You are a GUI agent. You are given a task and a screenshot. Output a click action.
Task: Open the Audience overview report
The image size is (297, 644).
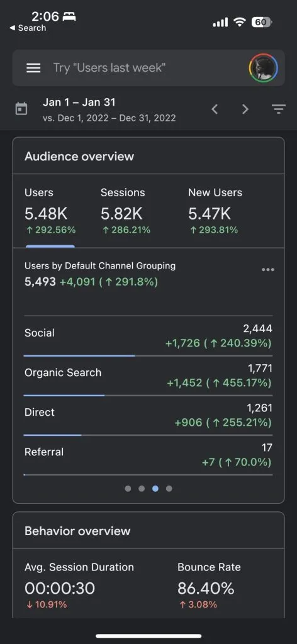pyautogui.click(x=79, y=157)
